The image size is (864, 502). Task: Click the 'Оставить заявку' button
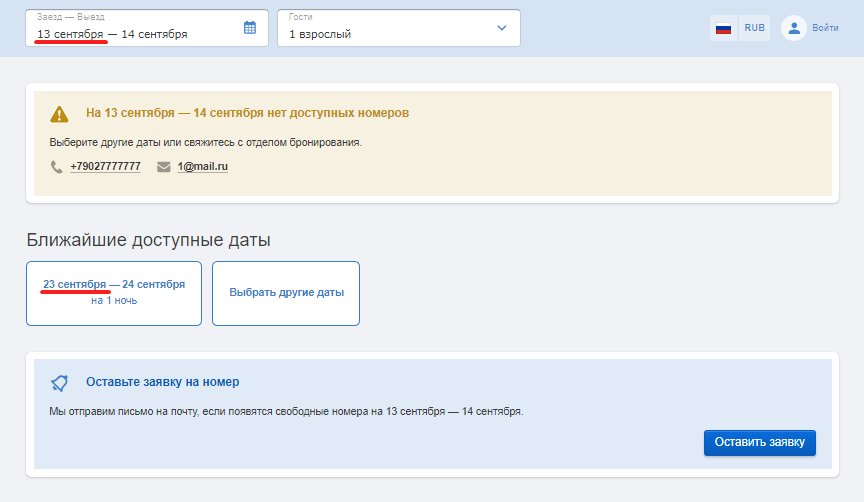click(x=759, y=442)
